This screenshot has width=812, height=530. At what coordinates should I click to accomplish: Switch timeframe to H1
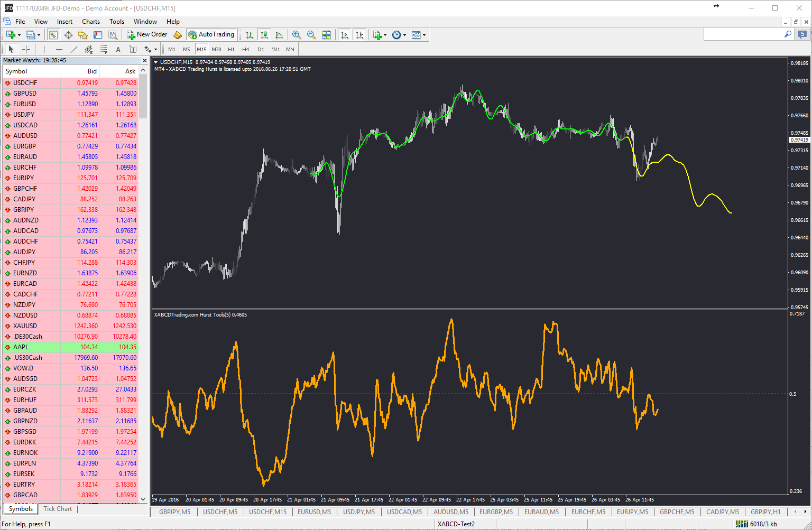pos(231,49)
